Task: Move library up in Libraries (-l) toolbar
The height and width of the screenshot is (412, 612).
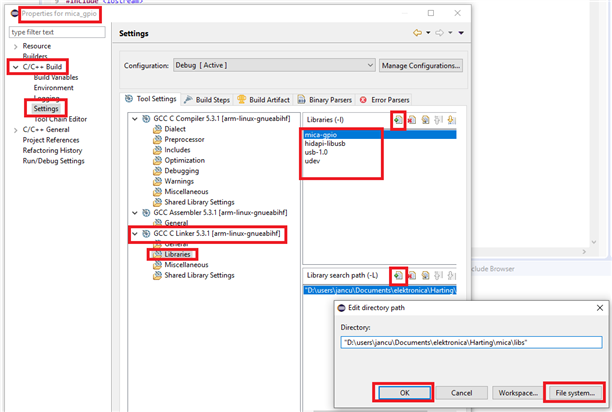Action: tap(439, 120)
